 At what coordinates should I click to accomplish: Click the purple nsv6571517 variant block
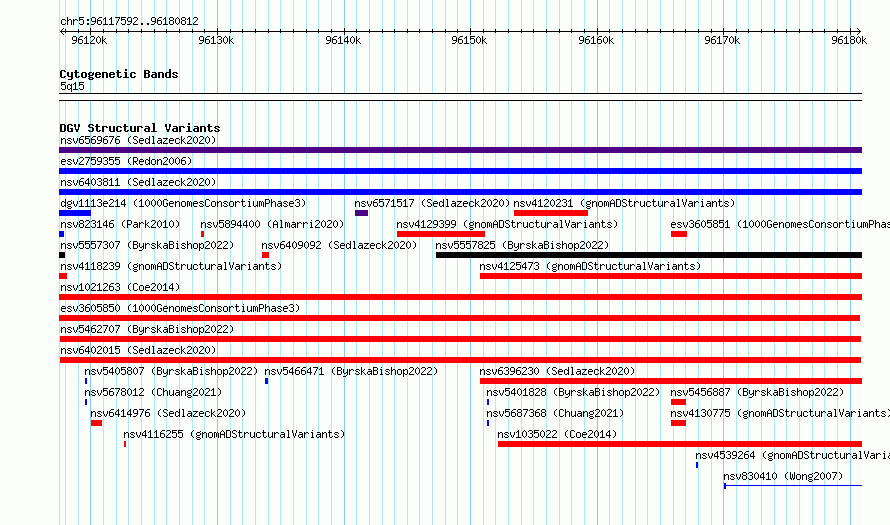362,213
